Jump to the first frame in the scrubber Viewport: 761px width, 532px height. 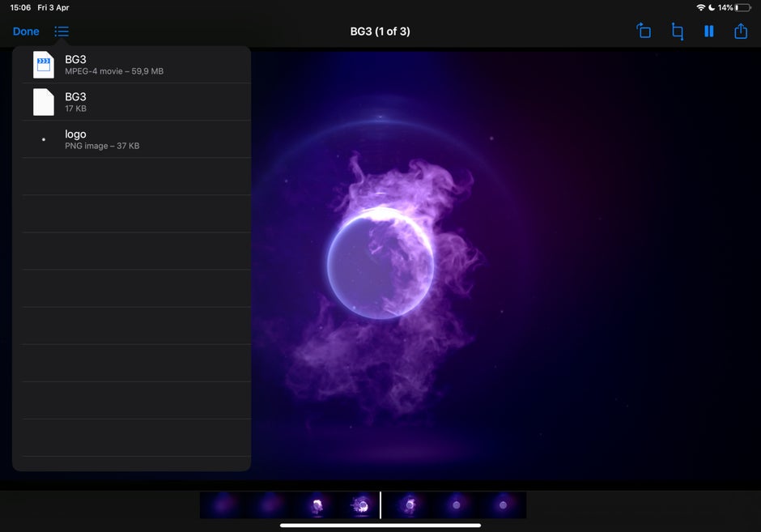(x=223, y=505)
